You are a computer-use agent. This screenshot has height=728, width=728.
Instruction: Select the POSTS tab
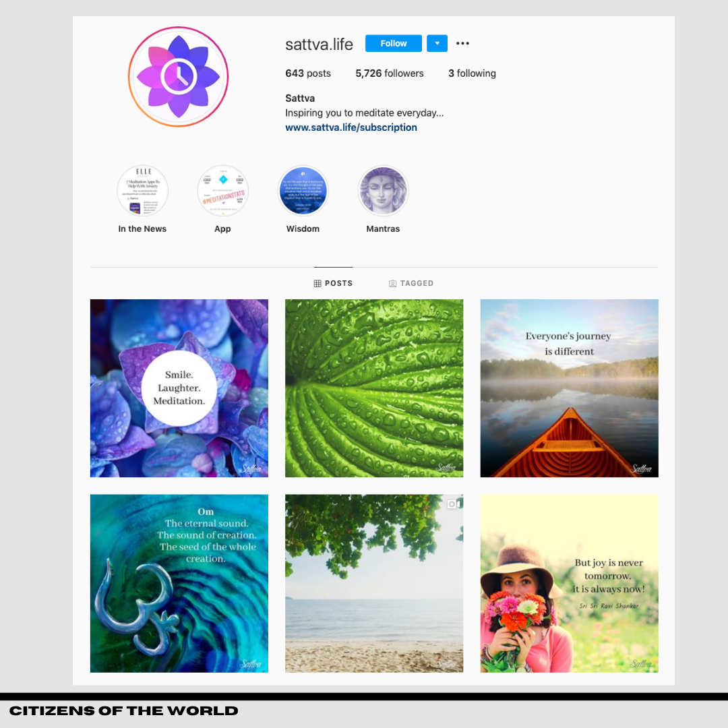click(334, 283)
